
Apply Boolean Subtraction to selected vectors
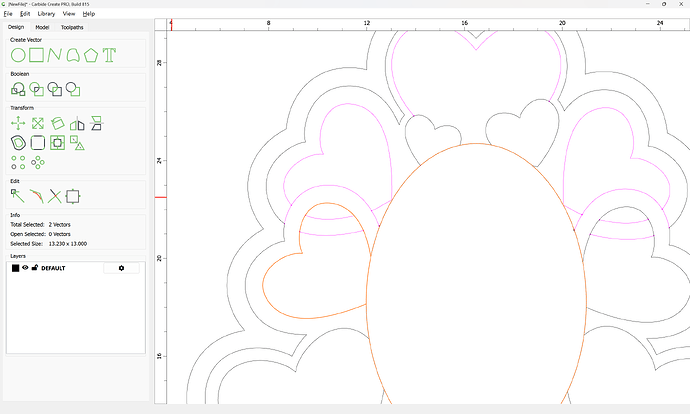[x=55, y=89]
